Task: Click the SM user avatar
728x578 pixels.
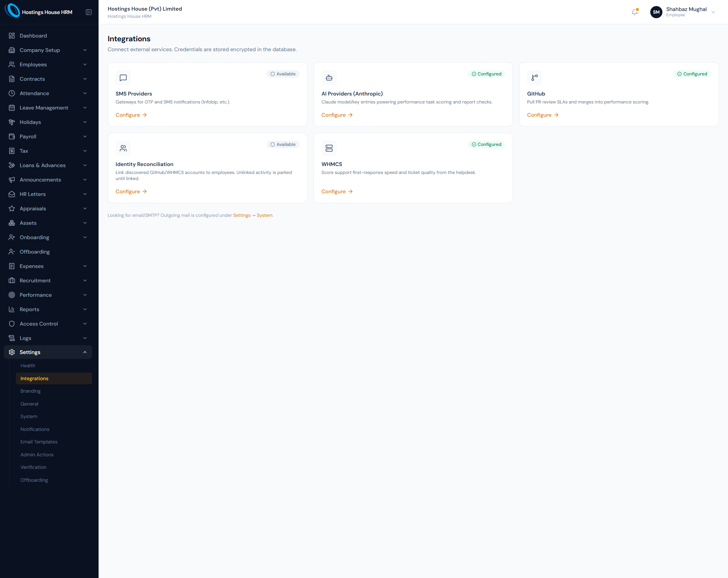Action: (x=656, y=12)
